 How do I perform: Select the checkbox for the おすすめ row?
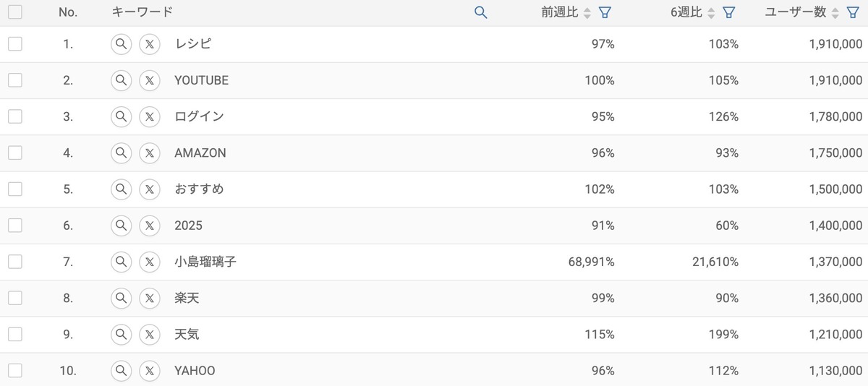tap(15, 189)
